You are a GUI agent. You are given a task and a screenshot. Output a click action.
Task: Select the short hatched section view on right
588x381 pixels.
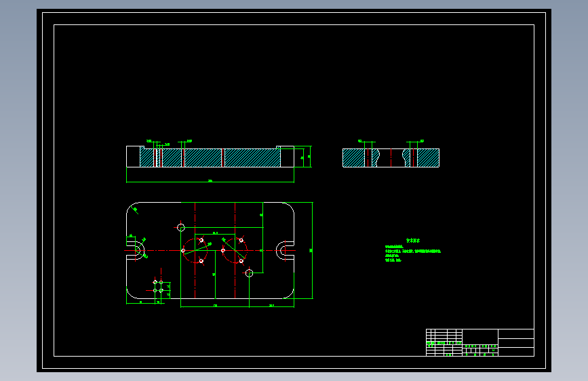tap(391, 157)
